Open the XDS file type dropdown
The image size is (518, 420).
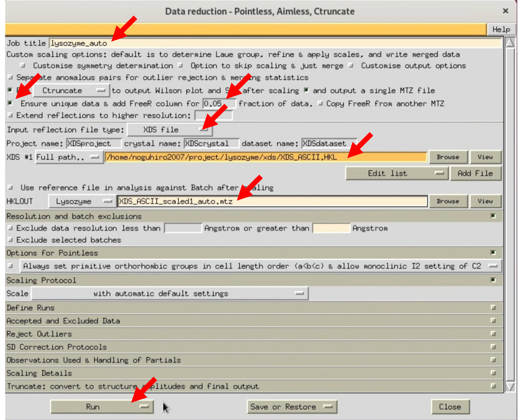[170, 130]
